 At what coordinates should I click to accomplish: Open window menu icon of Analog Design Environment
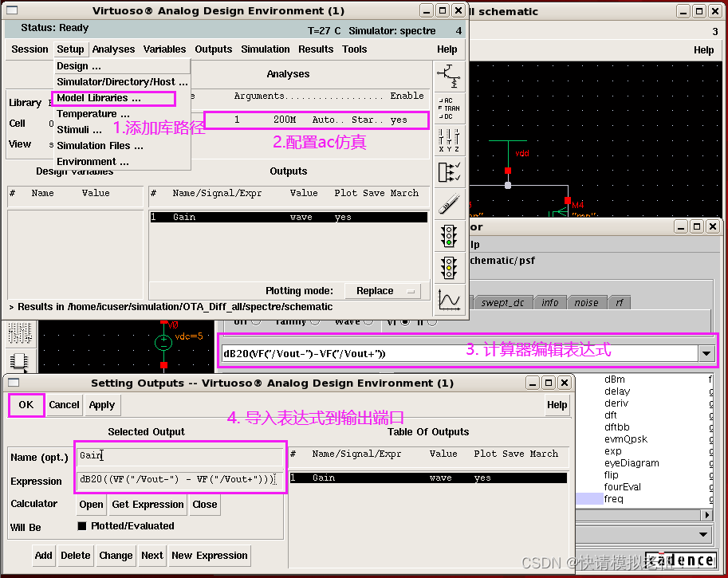tap(12, 10)
